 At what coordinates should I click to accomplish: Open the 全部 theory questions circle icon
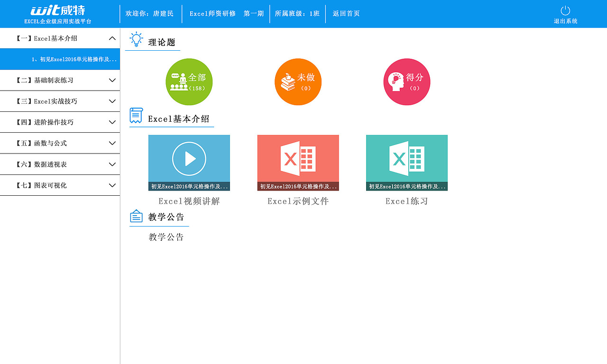(x=189, y=82)
